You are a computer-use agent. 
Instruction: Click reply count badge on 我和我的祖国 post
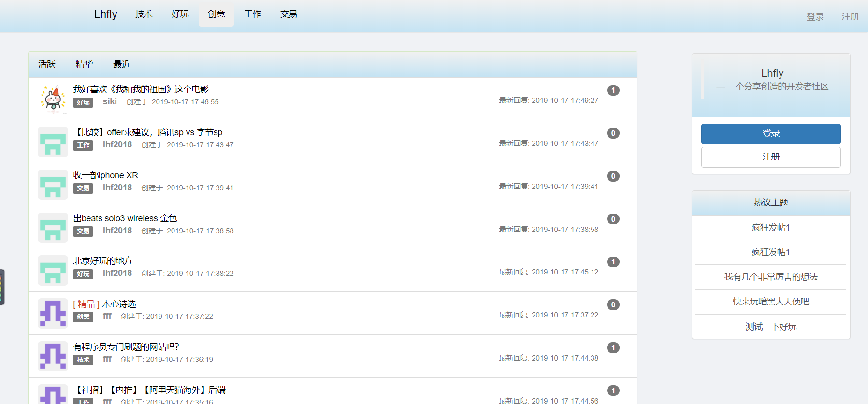(613, 90)
